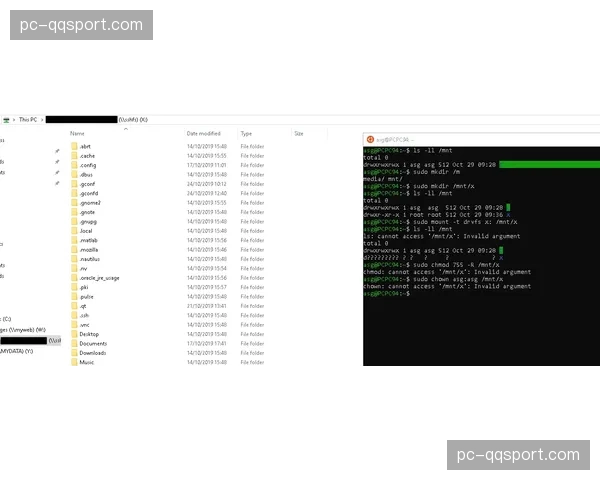The height and width of the screenshot is (480, 600).
Task: Select the .gnupg folder icon
Action: pos(74,221)
